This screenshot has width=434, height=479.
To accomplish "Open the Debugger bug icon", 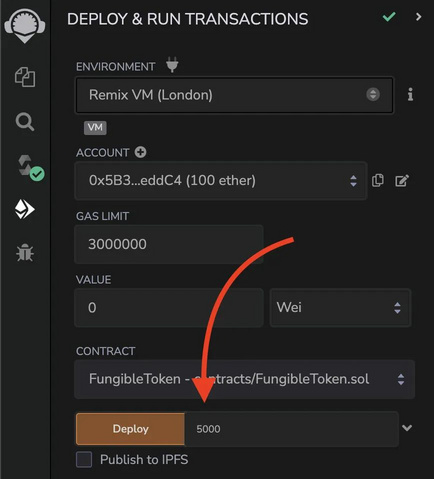I will tap(25, 252).
